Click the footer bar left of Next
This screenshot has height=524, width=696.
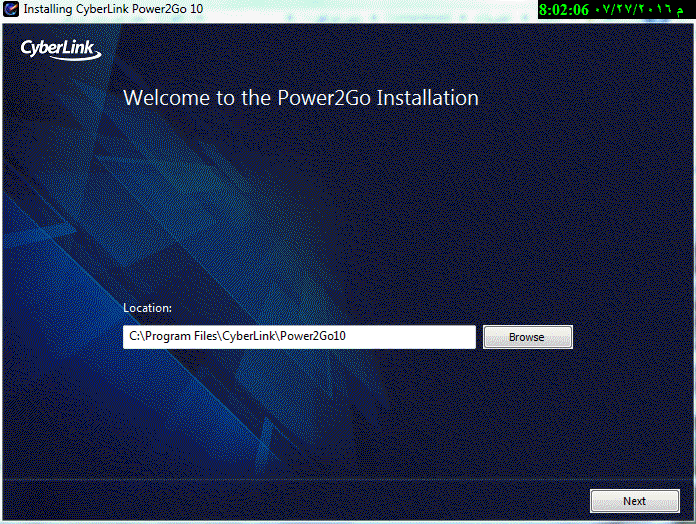300,501
